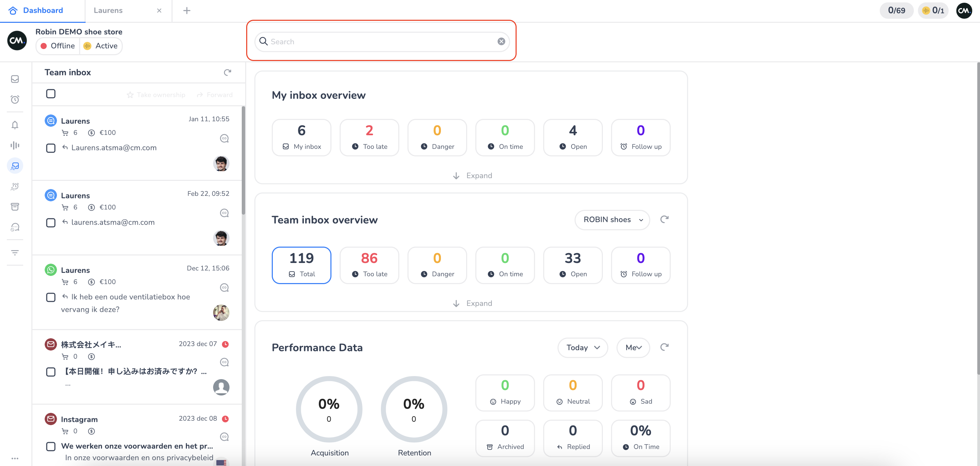The width and height of the screenshot is (980, 466).
Task: Switch to the Laurens tab
Action: coord(108,11)
